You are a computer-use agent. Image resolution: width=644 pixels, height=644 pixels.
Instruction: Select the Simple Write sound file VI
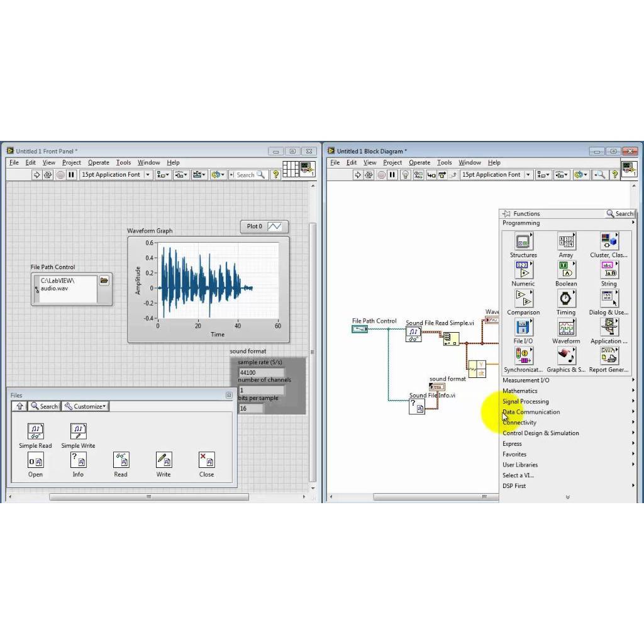pyautogui.click(x=78, y=431)
